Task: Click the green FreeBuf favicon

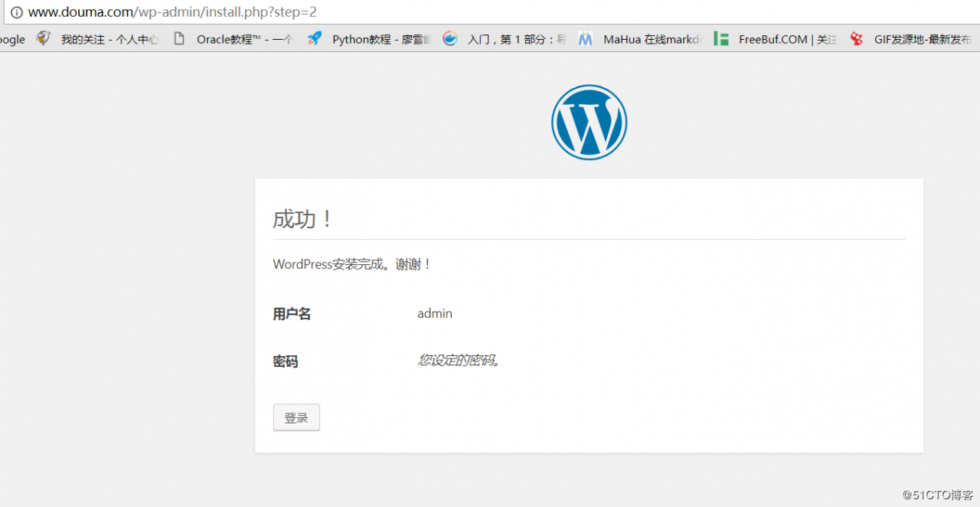Action: coord(720,38)
